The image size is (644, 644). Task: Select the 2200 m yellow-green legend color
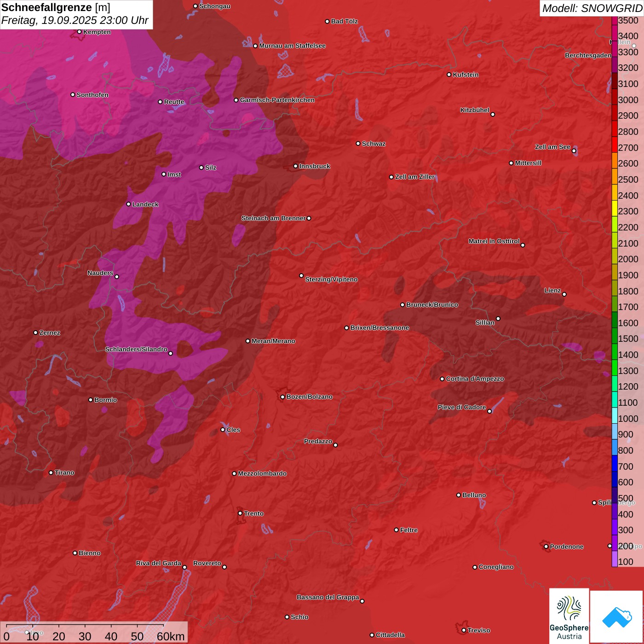615,225
